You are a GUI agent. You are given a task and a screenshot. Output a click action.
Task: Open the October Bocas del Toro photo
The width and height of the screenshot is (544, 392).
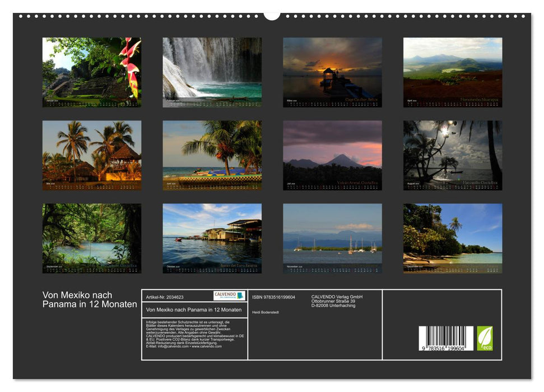(x=212, y=238)
